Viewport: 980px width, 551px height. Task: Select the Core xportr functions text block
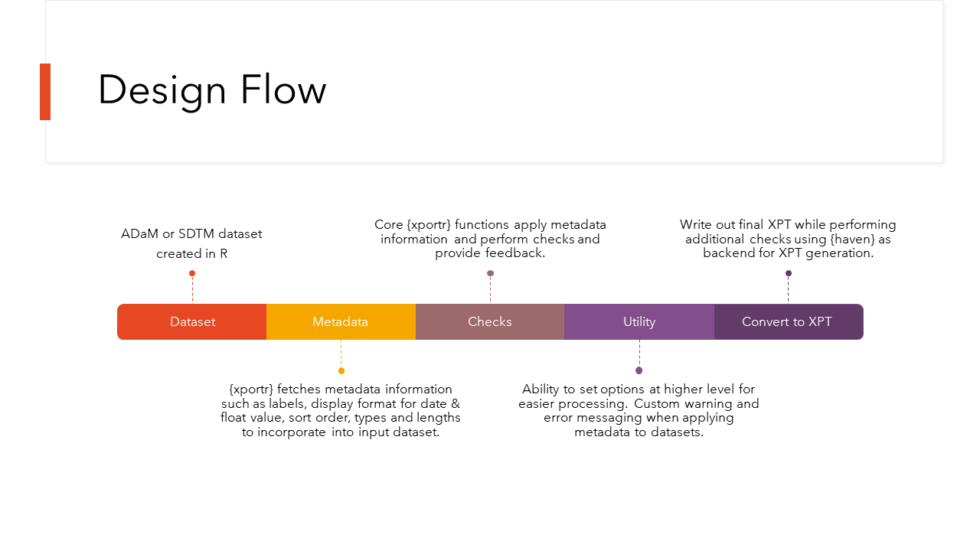[x=490, y=239]
